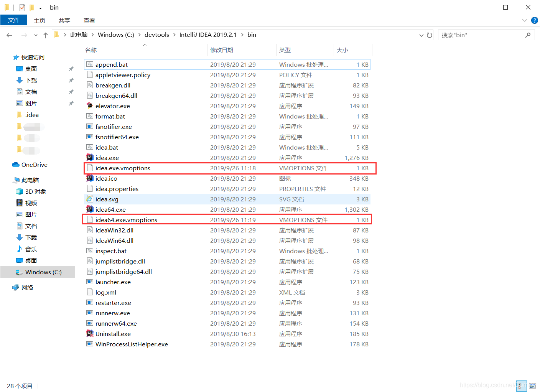540x392 pixels.
Task: Click the launcher.exe file icon
Action: [x=90, y=282]
